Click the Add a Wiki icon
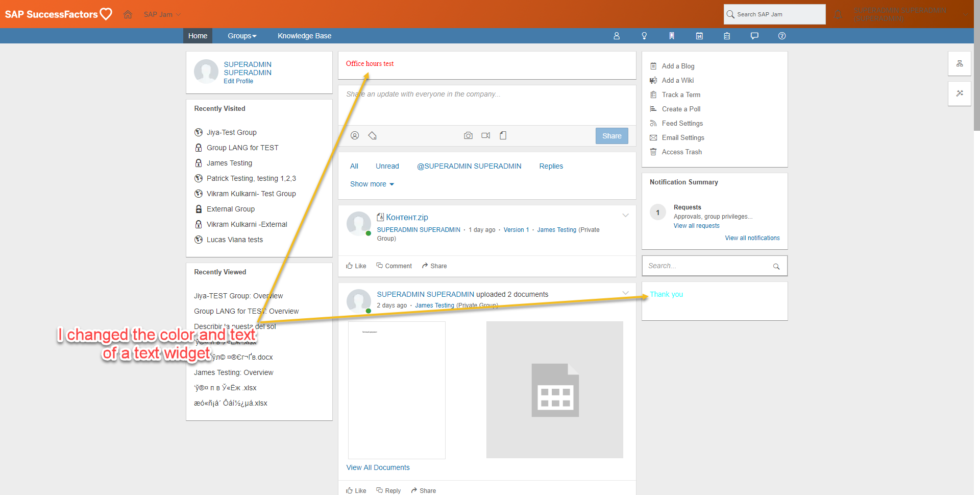The image size is (980, 495). (x=653, y=80)
